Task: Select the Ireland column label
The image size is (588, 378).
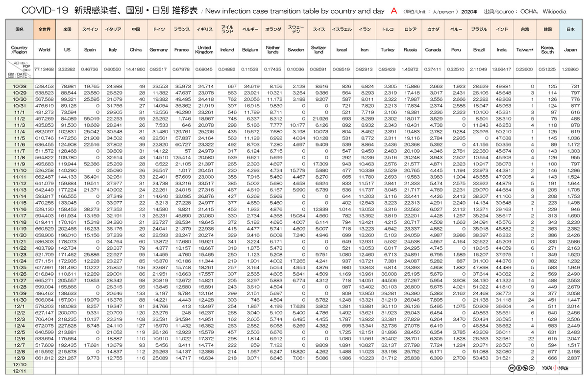Action: [227, 49]
